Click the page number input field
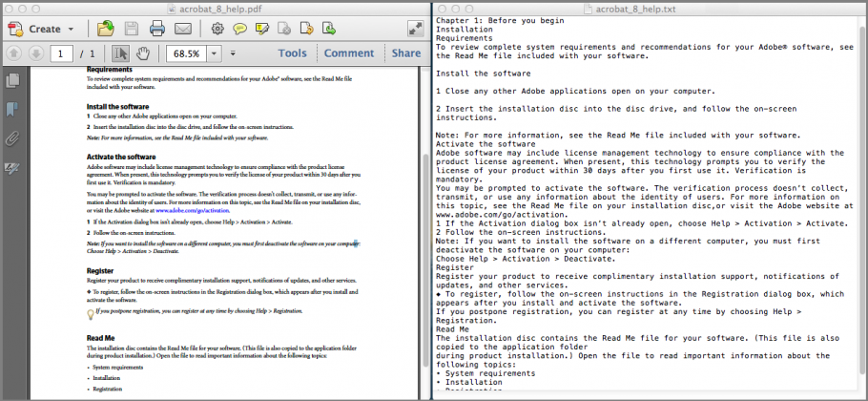This screenshot has height=401, width=868. tap(62, 53)
